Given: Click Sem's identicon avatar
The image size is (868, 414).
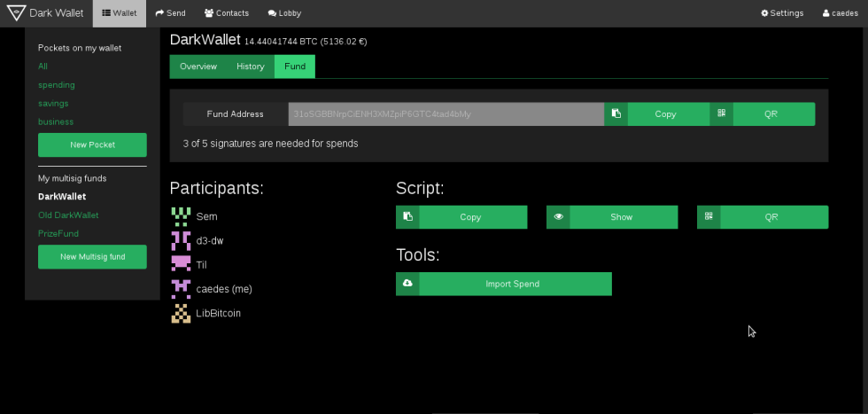Looking at the screenshot, I should [x=181, y=215].
